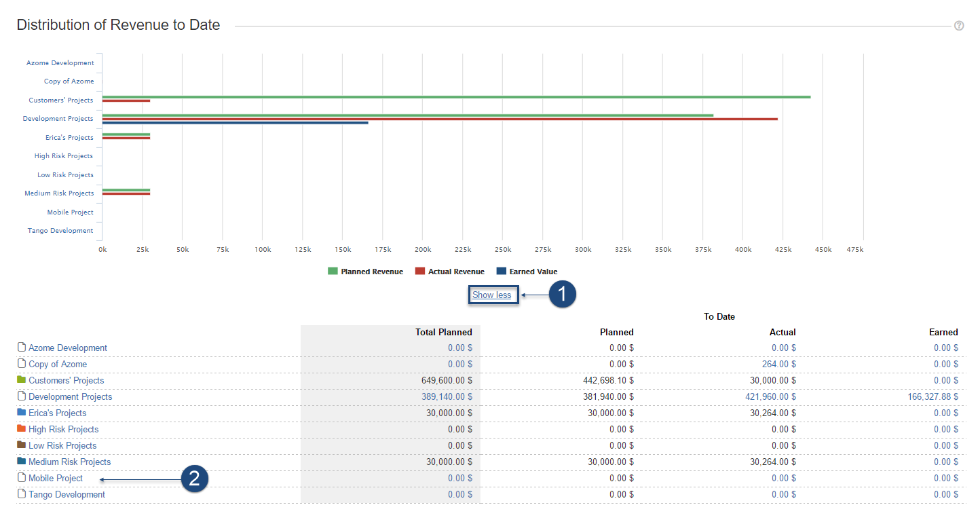Toggle Actual Revenue series in chart legend

click(x=449, y=272)
